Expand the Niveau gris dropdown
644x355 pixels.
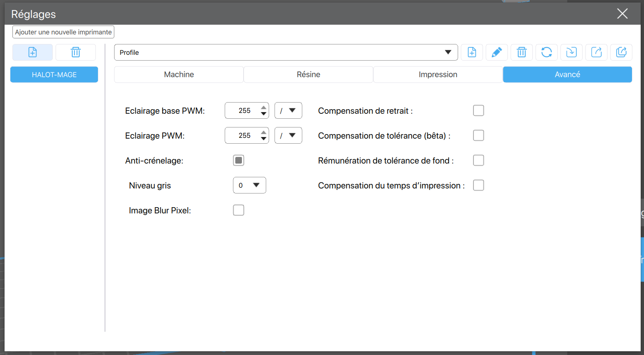point(249,185)
